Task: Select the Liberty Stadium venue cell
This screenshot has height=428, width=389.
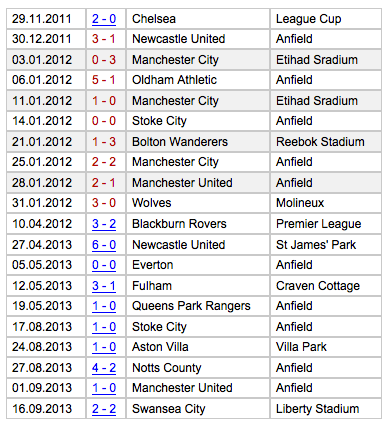Action: click(x=326, y=409)
